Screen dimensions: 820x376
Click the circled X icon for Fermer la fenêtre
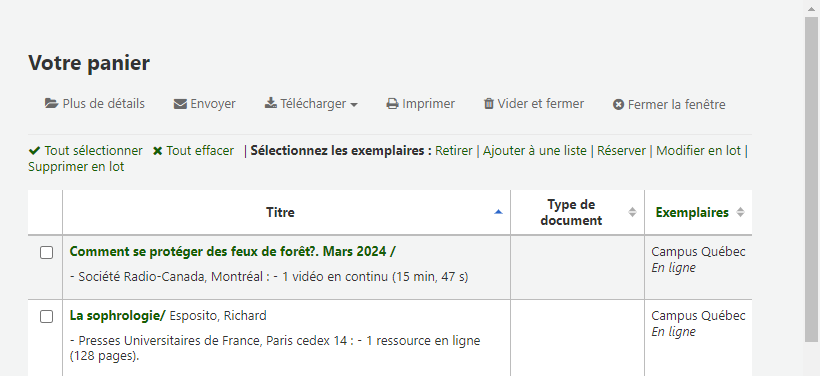[618, 105]
